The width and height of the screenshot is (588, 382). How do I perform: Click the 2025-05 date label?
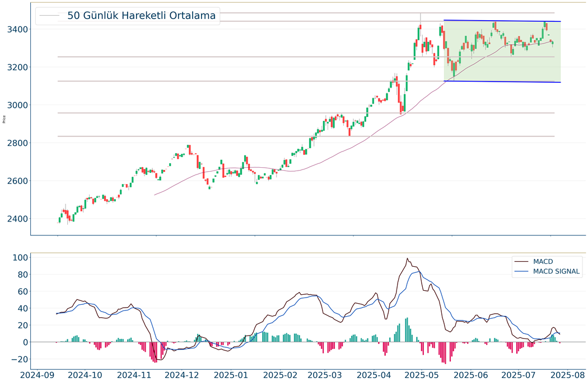pyautogui.click(x=422, y=375)
